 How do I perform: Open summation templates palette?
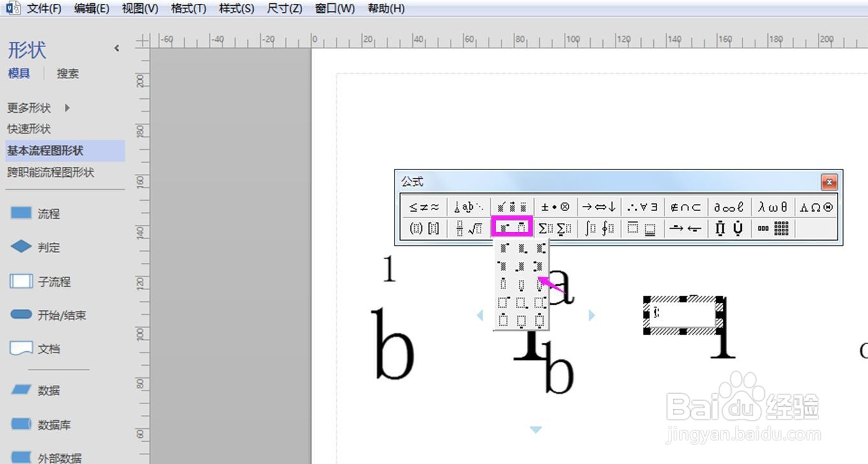tap(555, 228)
